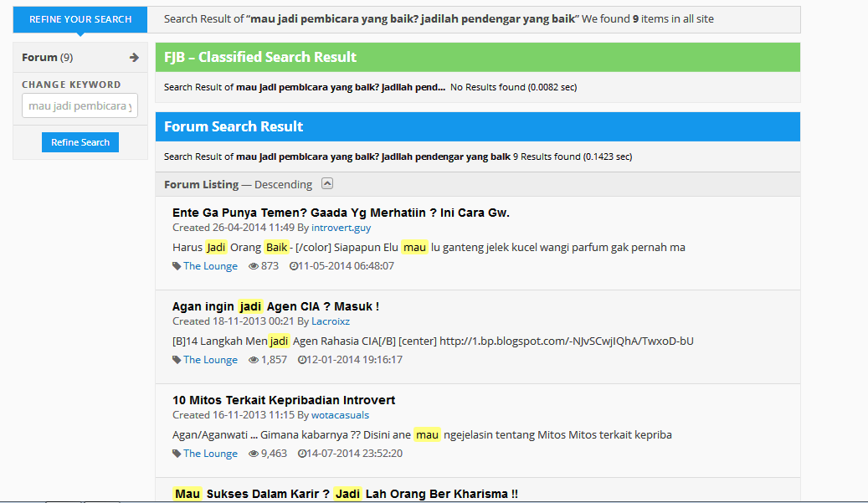
Task: Click the snippet beginning "Harus Jadi Orang Baik"
Action: tap(429, 248)
